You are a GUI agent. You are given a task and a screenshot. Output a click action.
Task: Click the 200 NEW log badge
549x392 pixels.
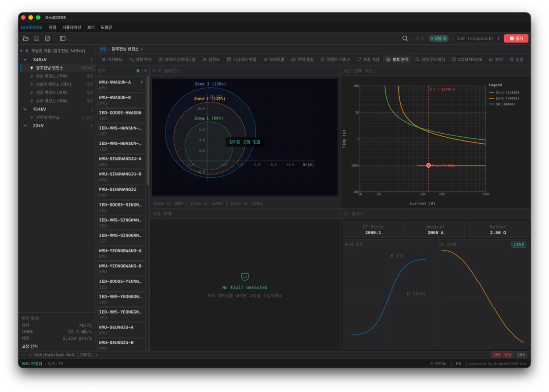click(502, 355)
